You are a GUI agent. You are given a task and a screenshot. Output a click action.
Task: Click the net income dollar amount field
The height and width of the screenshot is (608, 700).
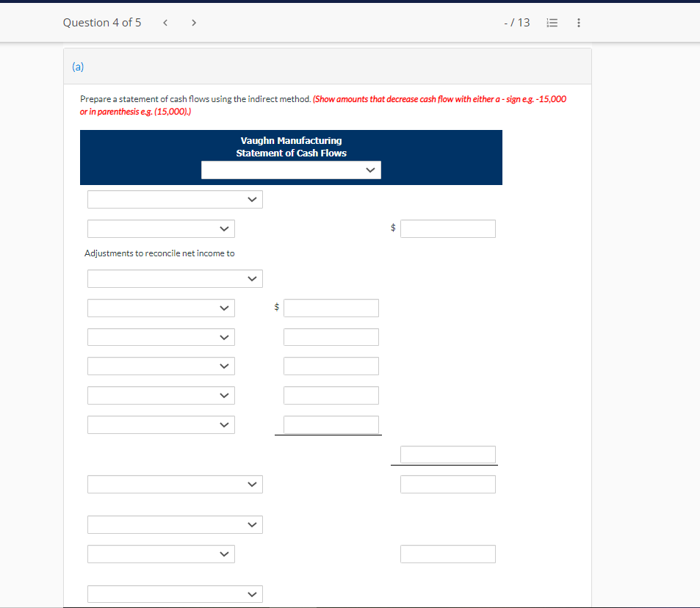pyautogui.click(x=448, y=228)
